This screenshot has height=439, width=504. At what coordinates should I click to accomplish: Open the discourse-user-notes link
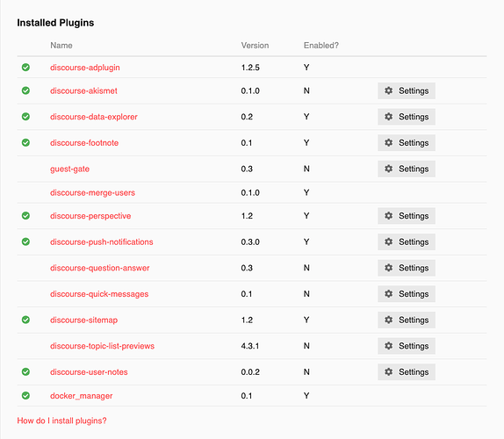[89, 371]
